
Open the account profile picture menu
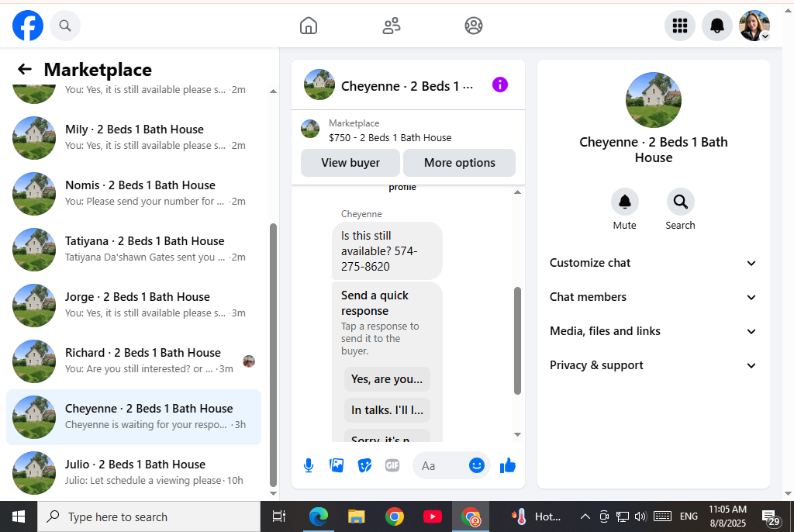coord(754,26)
